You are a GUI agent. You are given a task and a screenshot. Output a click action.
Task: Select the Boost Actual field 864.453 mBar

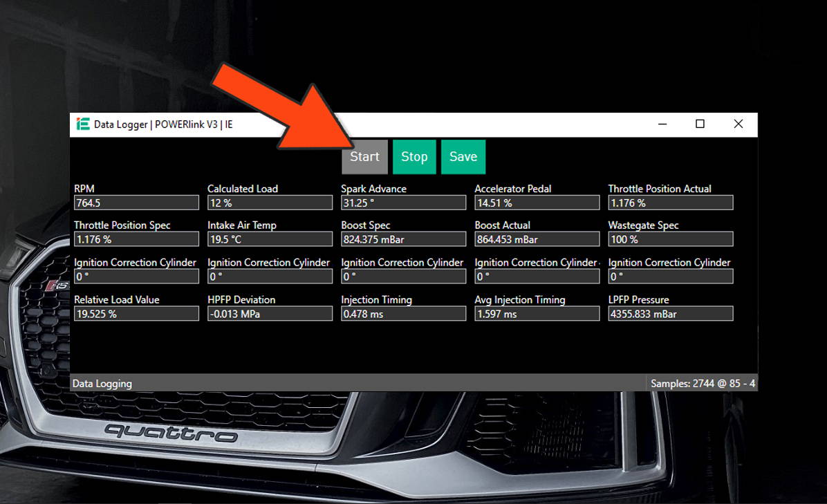(x=537, y=239)
